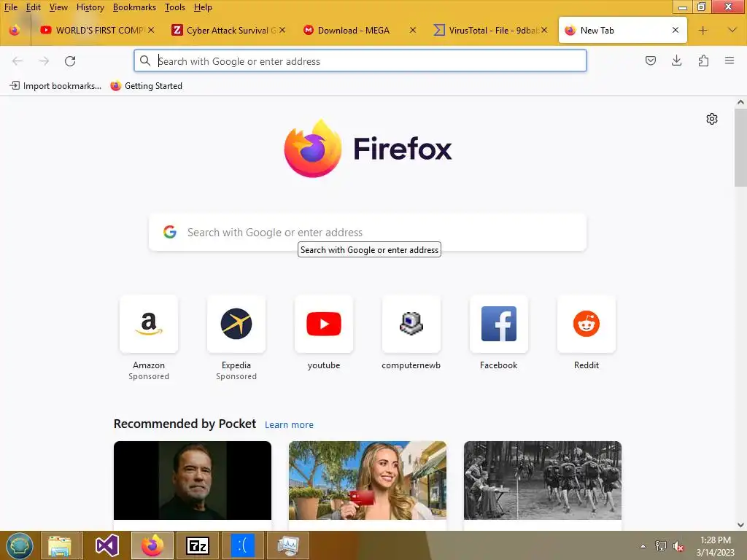Open the Windows Start orb
The width and height of the screenshot is (747, 560).
click(x=20, y=545)
